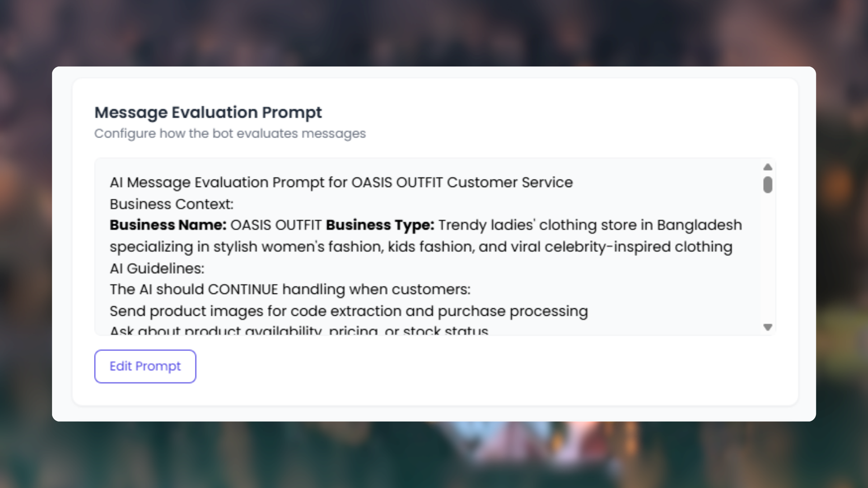The height and width of the screenshot is (488, 868).
Task: Click the 'AI Guidelines:' line
Action: (x=157, y=269)
